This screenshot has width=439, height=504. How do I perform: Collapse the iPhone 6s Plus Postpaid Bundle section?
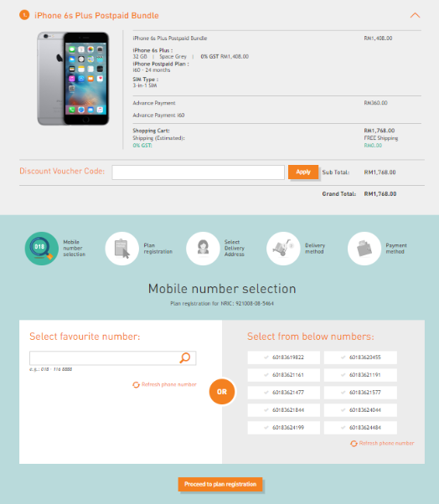pos(415,15)
